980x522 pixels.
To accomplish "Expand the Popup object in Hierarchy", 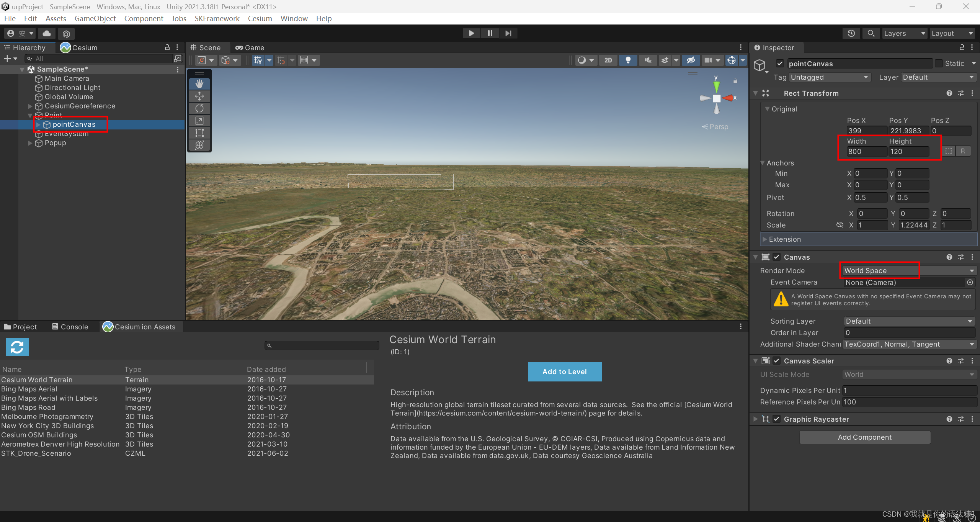I will (30, 143).
